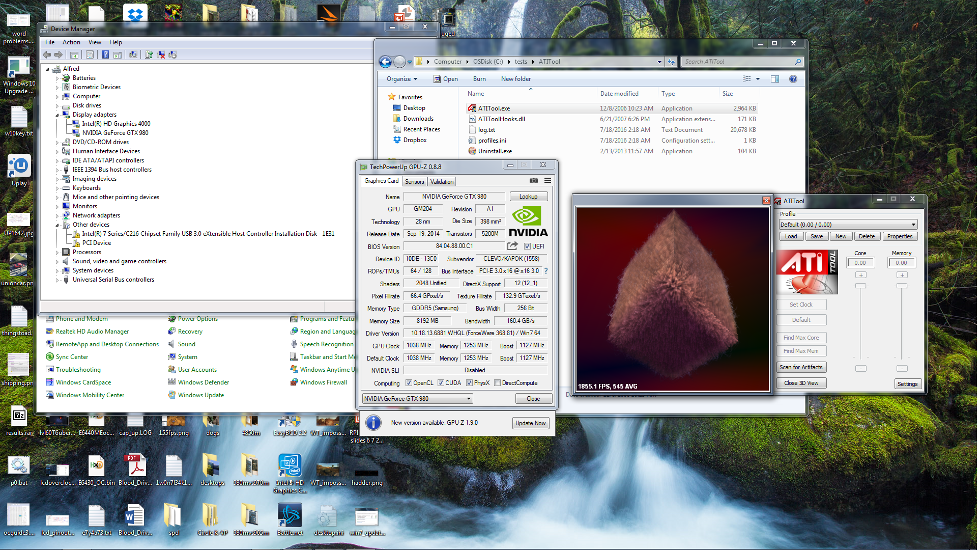Click Forward arrow in Device Manager toolbar
Image resolution: width=980 pixels, height=551 pixels.
tap(59, 55)
